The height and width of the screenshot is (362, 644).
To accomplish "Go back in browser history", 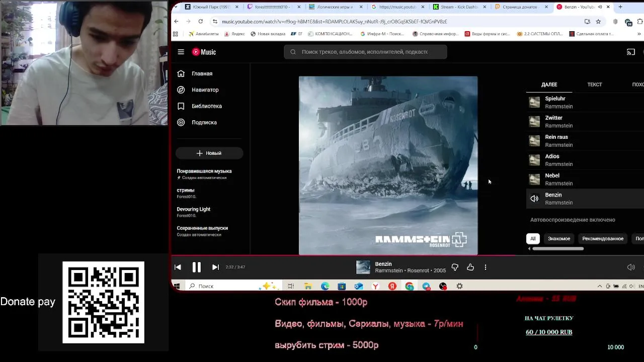I will pos(176,22).
